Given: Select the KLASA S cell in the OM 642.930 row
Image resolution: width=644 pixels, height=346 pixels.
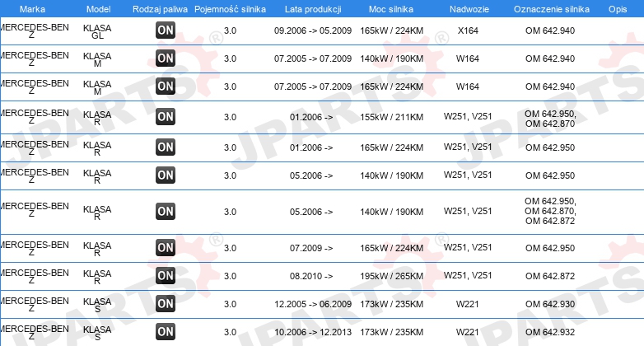Looking at the screenshot, I should point(97,305).
